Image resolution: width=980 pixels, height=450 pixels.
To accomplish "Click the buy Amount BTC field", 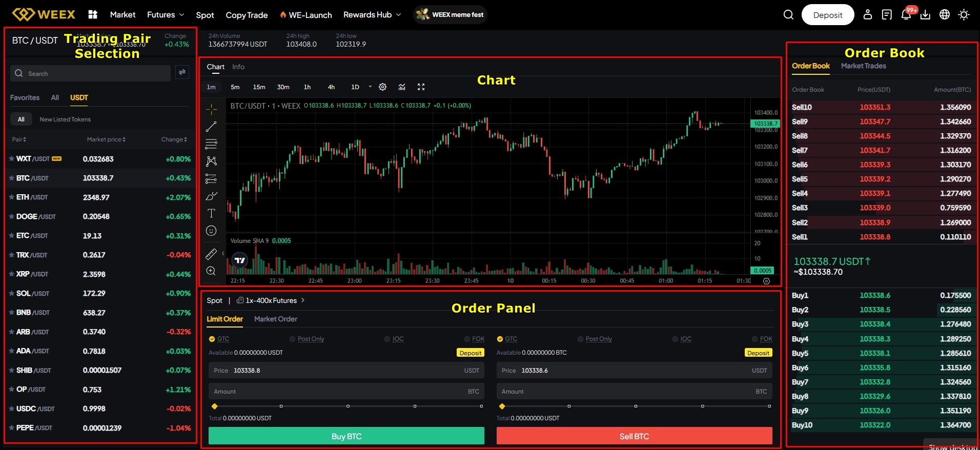I will click(346, 391).
